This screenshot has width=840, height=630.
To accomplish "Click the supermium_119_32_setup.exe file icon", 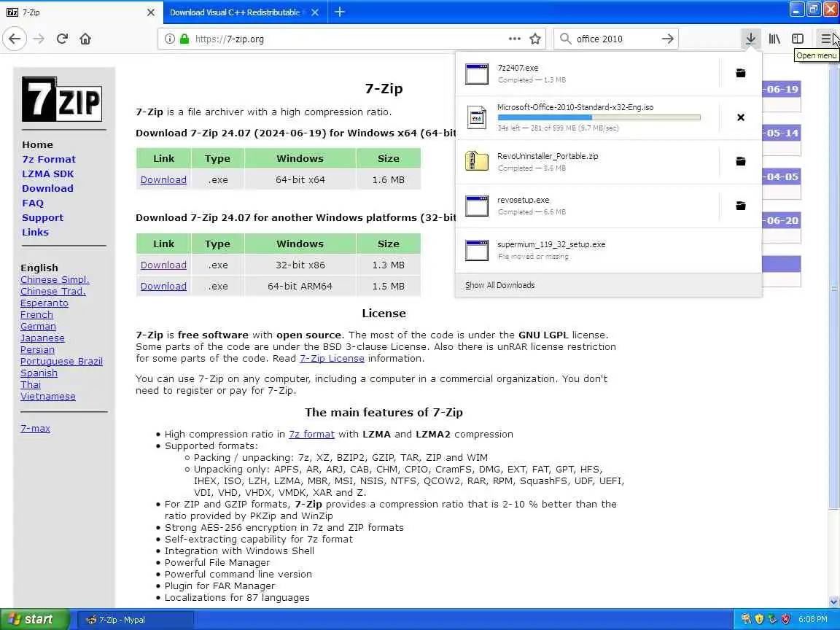I will (x=477, y=250).
